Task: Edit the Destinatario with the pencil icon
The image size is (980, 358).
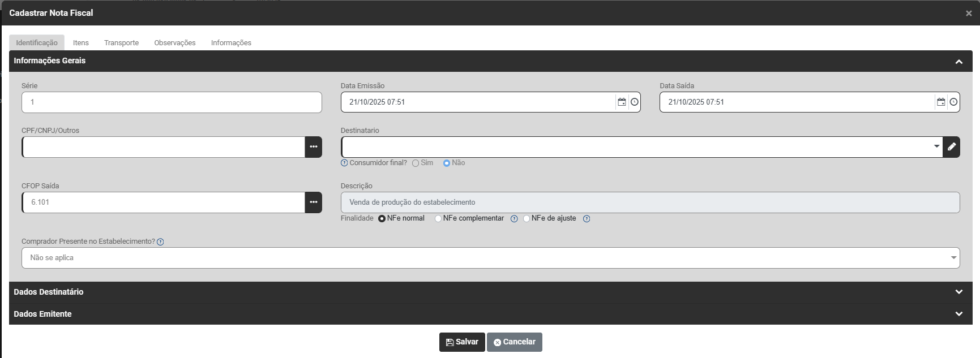Action: pos(951,147)
